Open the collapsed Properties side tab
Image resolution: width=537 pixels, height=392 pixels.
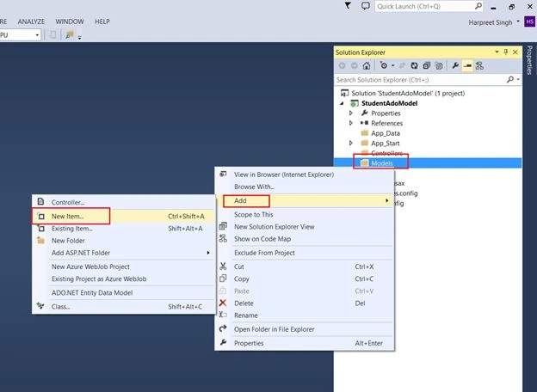pos(529,60)
